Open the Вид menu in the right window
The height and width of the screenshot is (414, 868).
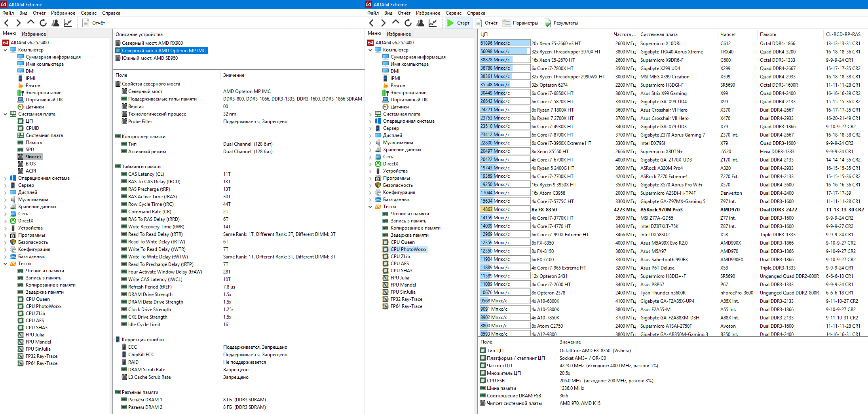pos(388,13)
